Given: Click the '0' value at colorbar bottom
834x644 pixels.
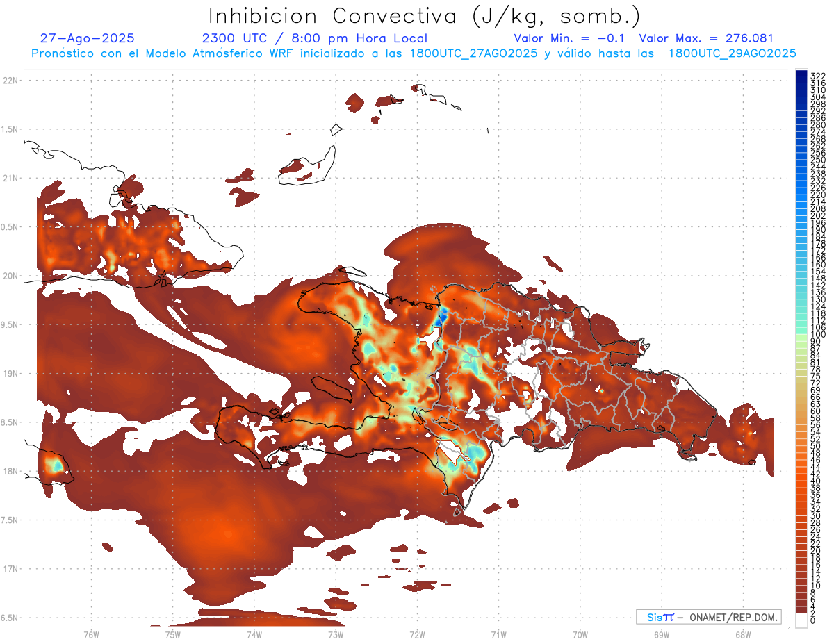Looking at the screenshot, I should tap(813, 620).
